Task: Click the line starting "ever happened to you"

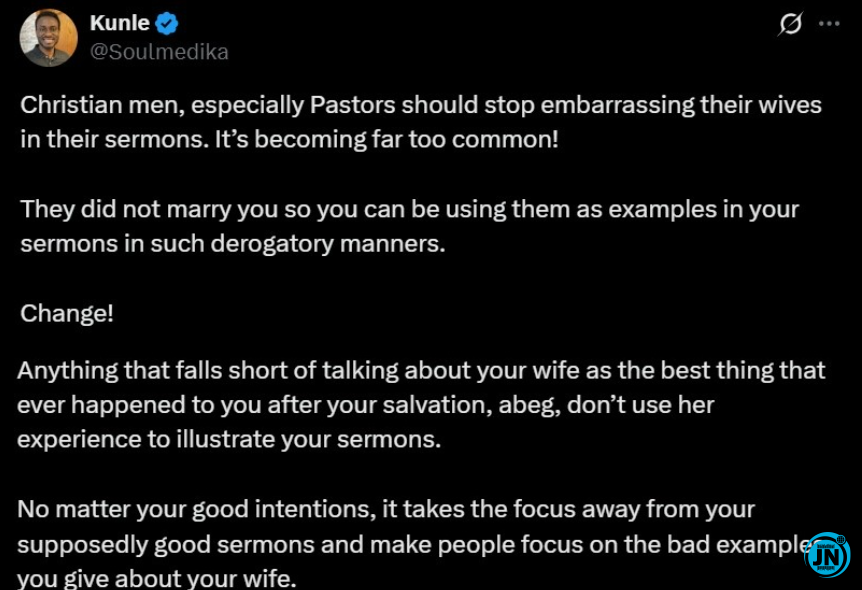Action: click(x=365, y=405)
